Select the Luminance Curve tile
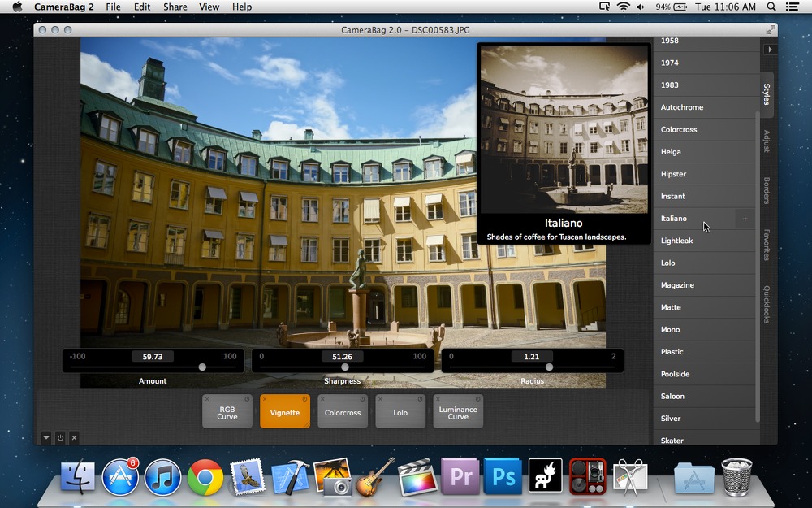 [458, 412]
